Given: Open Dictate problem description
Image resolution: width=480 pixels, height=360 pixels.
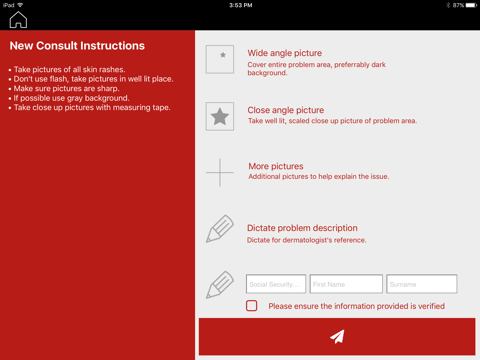Looking at the screenshot, I should (302, 228).
